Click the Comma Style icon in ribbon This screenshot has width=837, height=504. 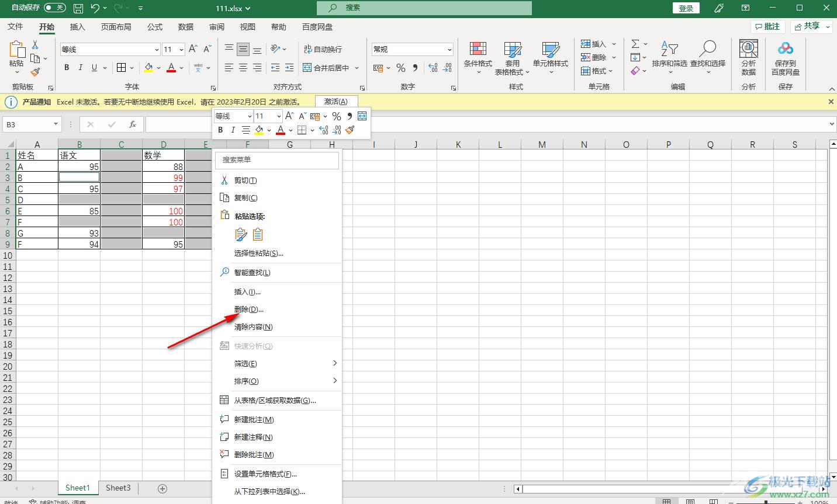point(415,68)
